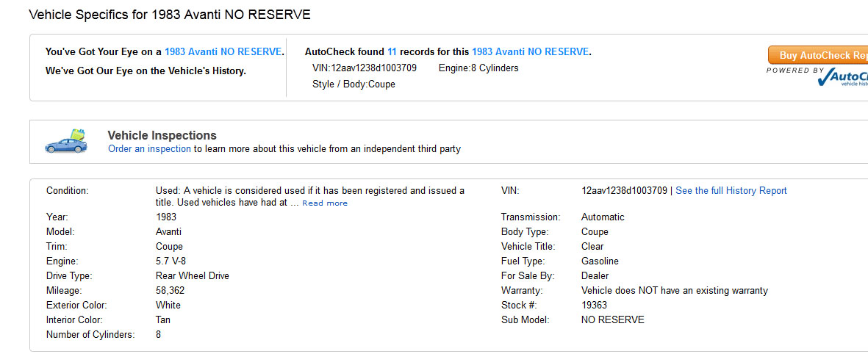Open the Avanti link after "records for this"

tap(530, 52)
